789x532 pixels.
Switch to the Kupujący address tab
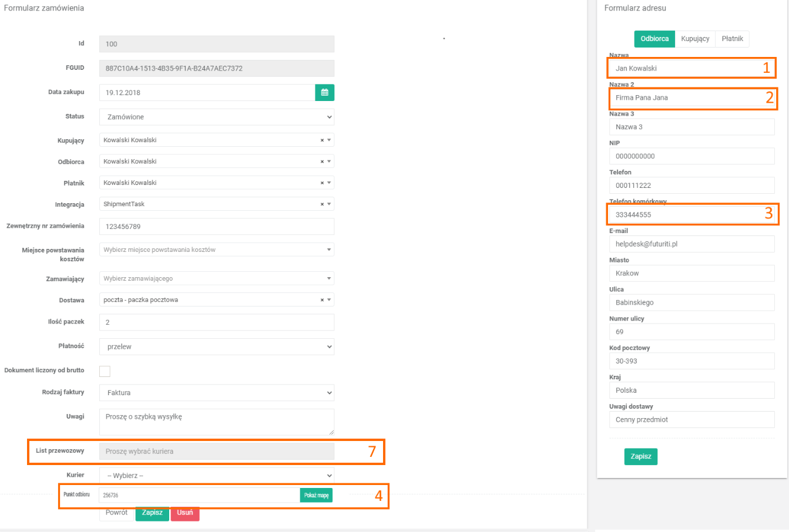click(x=695, y=39)
